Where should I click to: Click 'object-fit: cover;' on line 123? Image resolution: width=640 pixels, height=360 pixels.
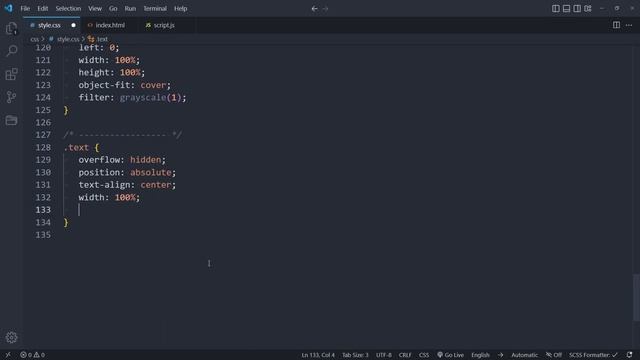pos(124,85)
